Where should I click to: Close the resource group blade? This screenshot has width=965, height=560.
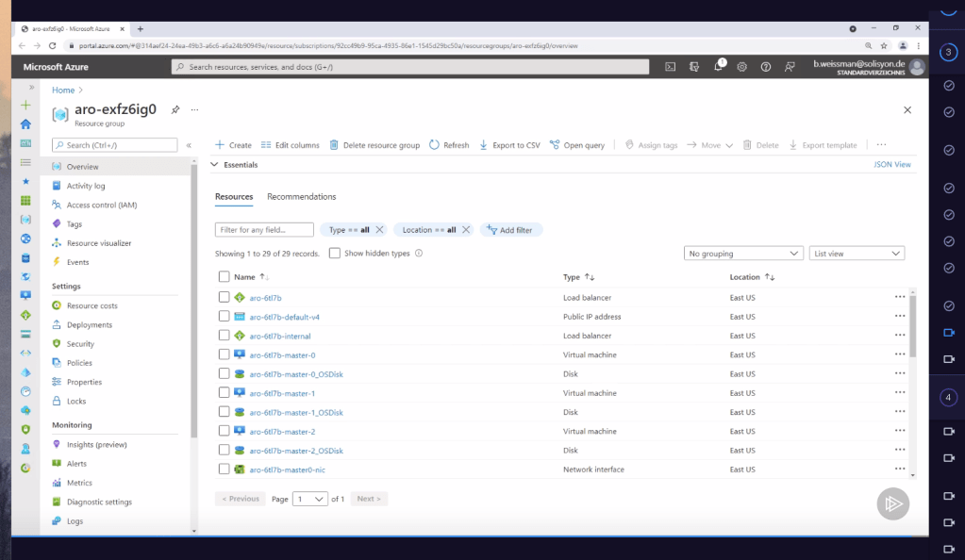click(907, 110)
